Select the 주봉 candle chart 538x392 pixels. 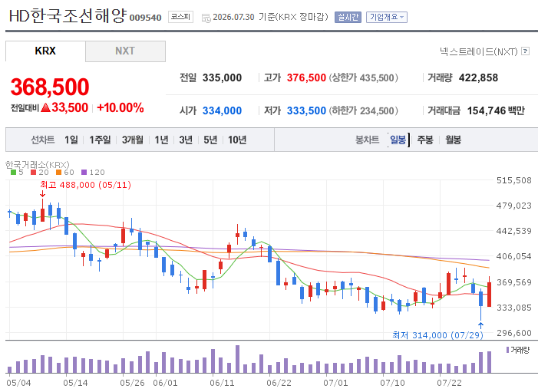(x=425, y=140)
